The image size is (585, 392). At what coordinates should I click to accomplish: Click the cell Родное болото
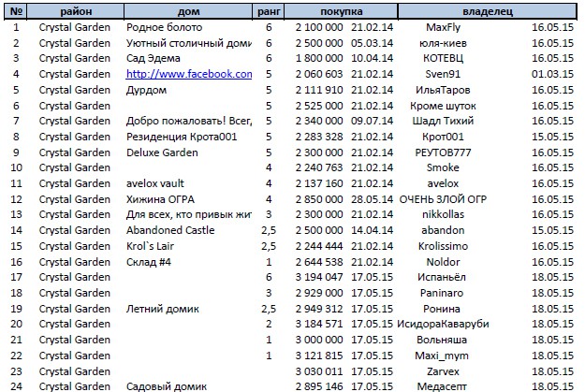164,28
